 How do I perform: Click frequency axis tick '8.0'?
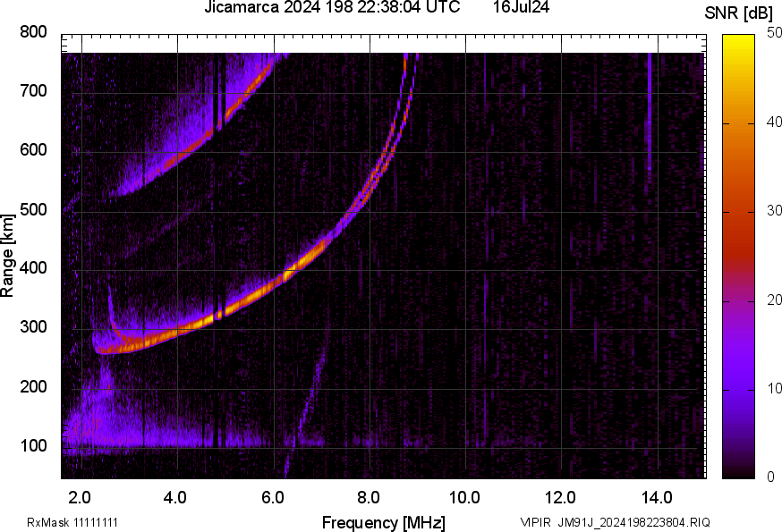click(x=369, y=498)
